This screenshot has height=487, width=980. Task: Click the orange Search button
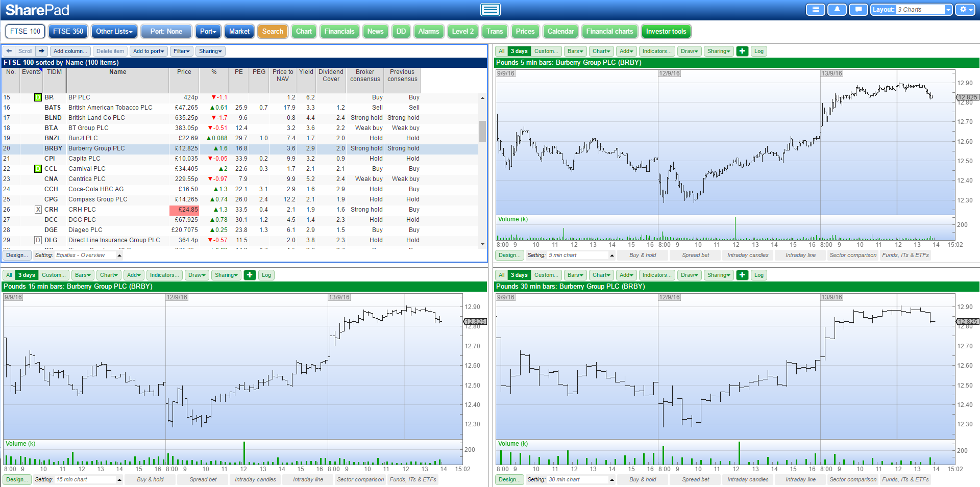point(273,31)
